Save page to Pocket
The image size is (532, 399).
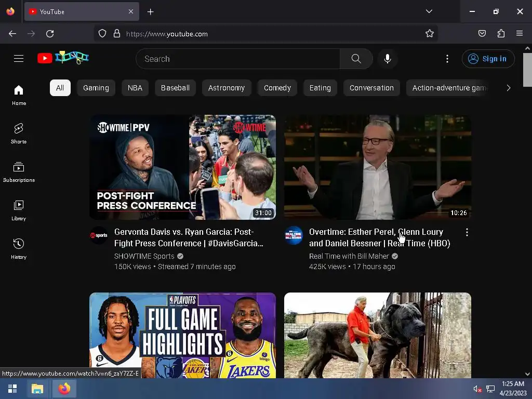tap(482, 33)
